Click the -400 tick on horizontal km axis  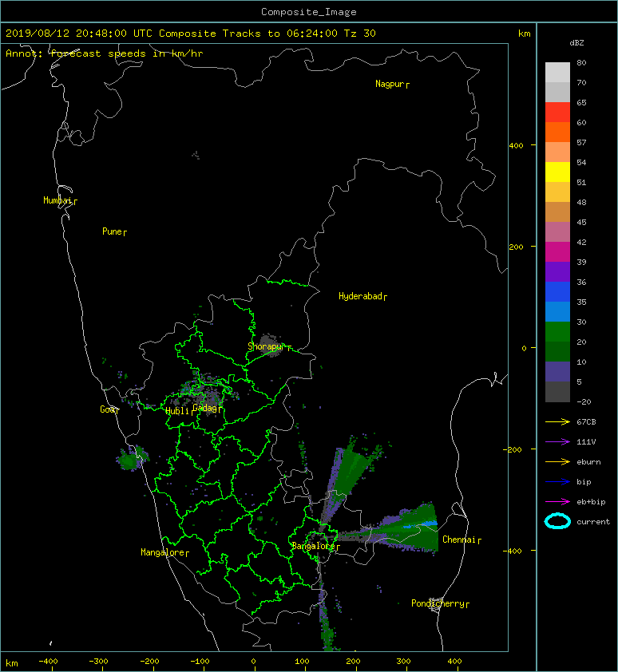[x=48, y=662]
